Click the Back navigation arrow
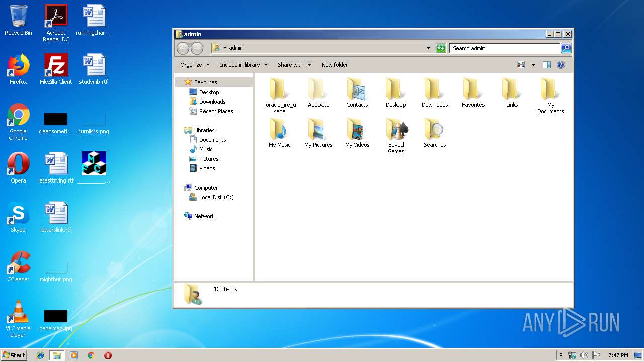Viewport: 644px width, 362px height. click(x=183, y=48)
